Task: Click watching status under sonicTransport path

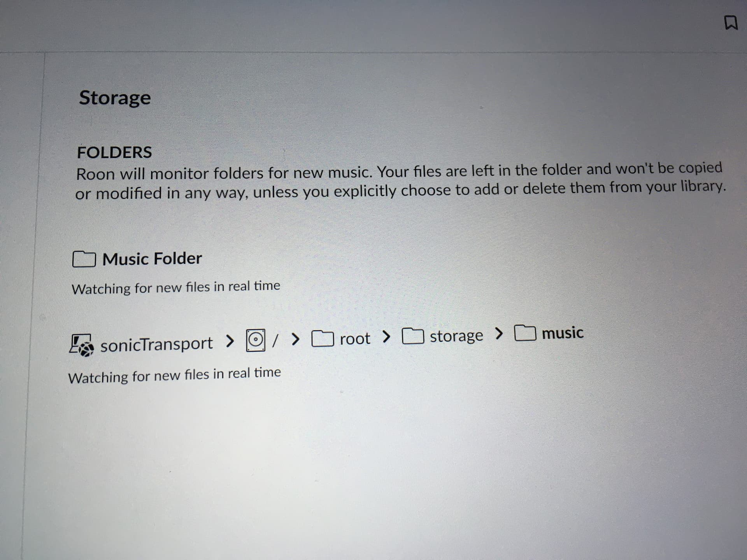Action: coord(174,375)
